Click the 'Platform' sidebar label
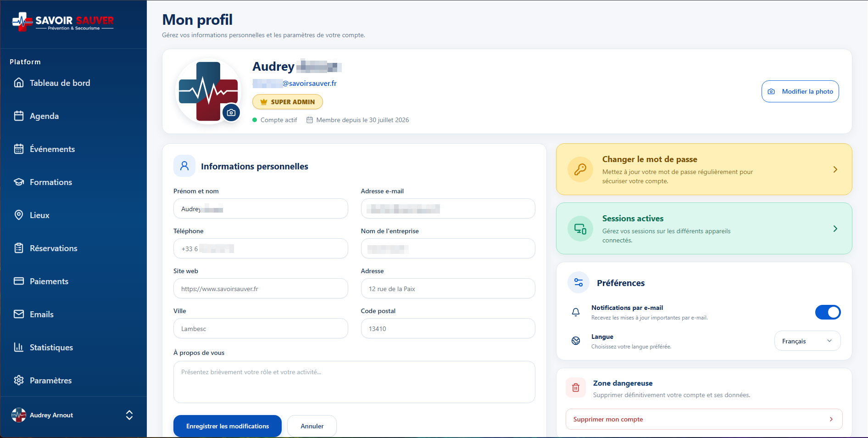 click(x=25, y=62)
